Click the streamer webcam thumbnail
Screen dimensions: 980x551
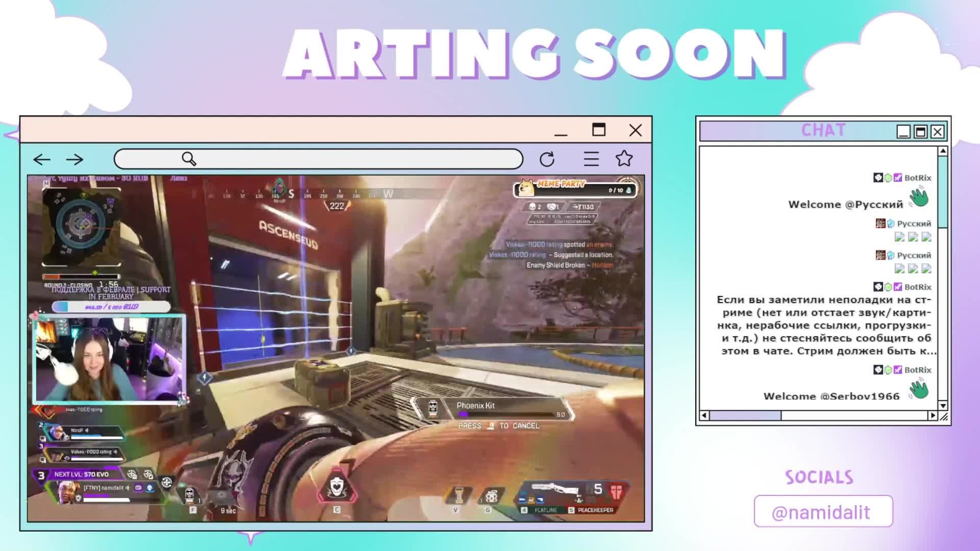click(x=109, y=359)
